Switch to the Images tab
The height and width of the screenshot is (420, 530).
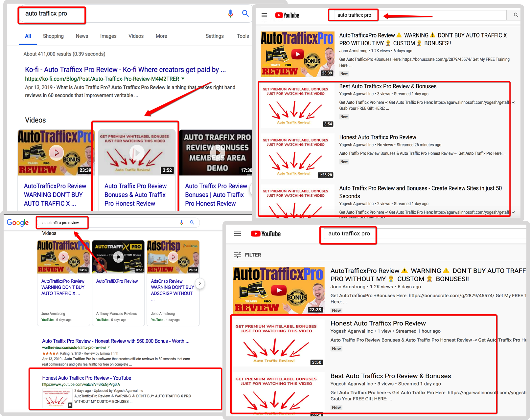click(108, 36)
